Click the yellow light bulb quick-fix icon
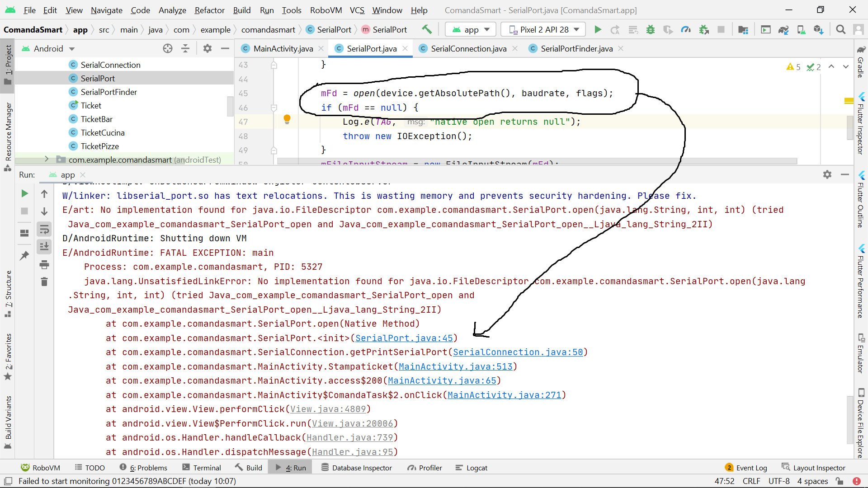868x488 pixels. tap(287, 119)
